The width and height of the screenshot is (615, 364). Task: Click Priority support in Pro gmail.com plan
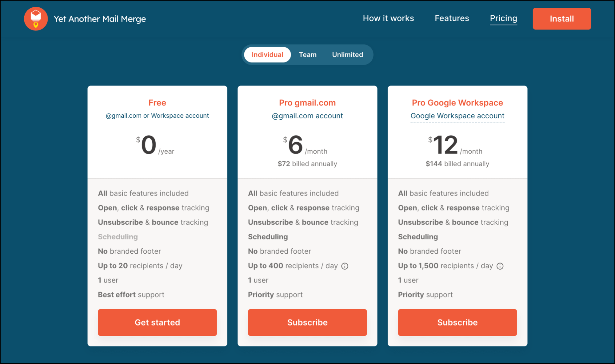[275, 295]
